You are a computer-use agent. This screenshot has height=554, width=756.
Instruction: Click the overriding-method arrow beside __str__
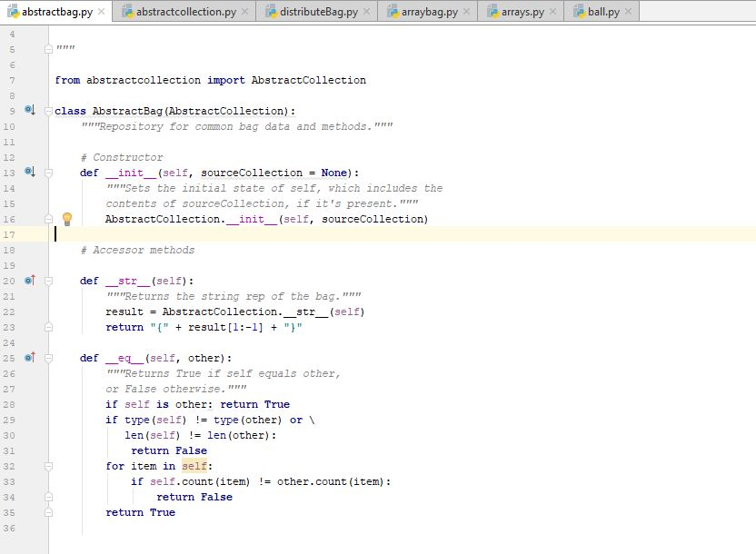[x=29, y=280]
